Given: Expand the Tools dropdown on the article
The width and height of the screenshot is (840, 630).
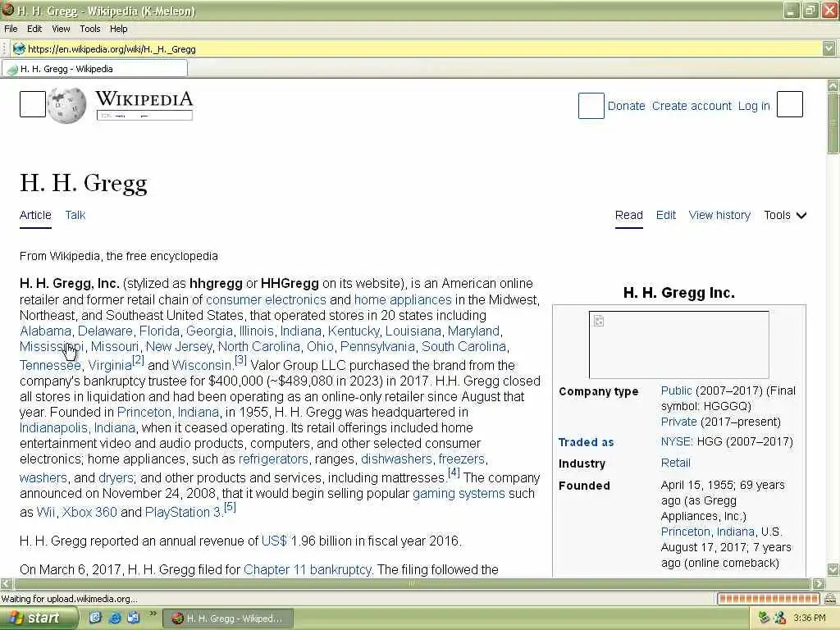Looking at the screenshot, I should 785,215.
